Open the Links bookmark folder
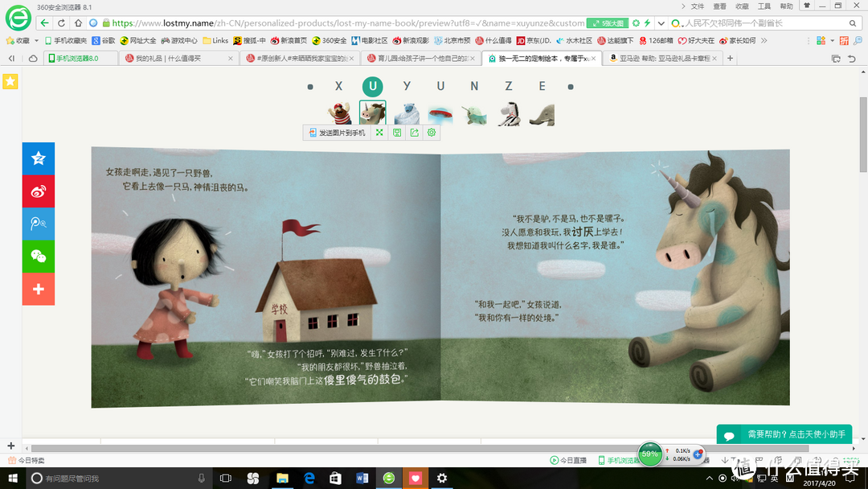The image size is (868, 489). (x=215, y=40)
